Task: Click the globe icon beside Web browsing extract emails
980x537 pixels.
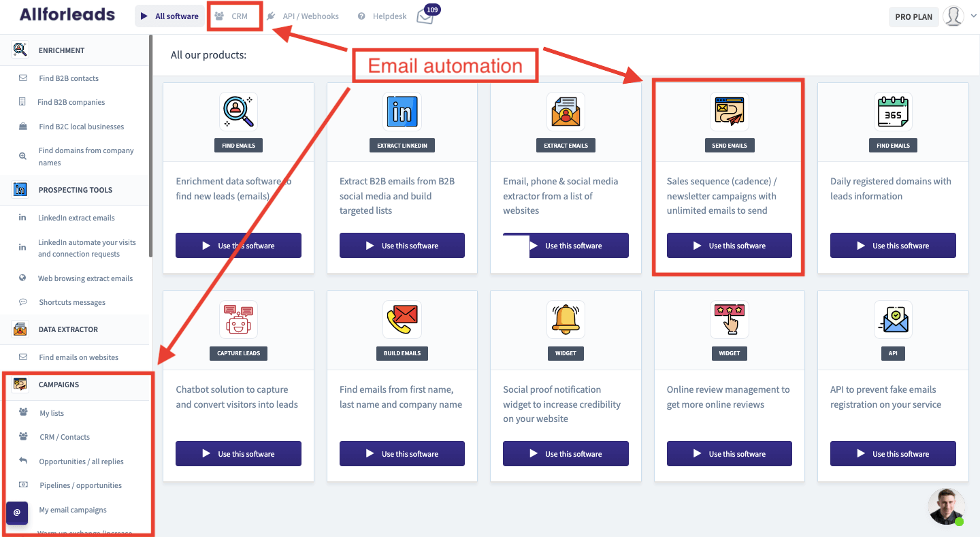Action: click(x=22, y=278)
